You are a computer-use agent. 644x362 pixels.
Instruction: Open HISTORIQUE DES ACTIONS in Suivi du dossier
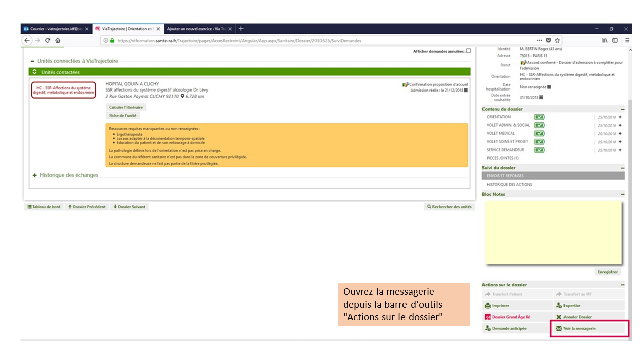pyautogui.click(x=509, y=185)
